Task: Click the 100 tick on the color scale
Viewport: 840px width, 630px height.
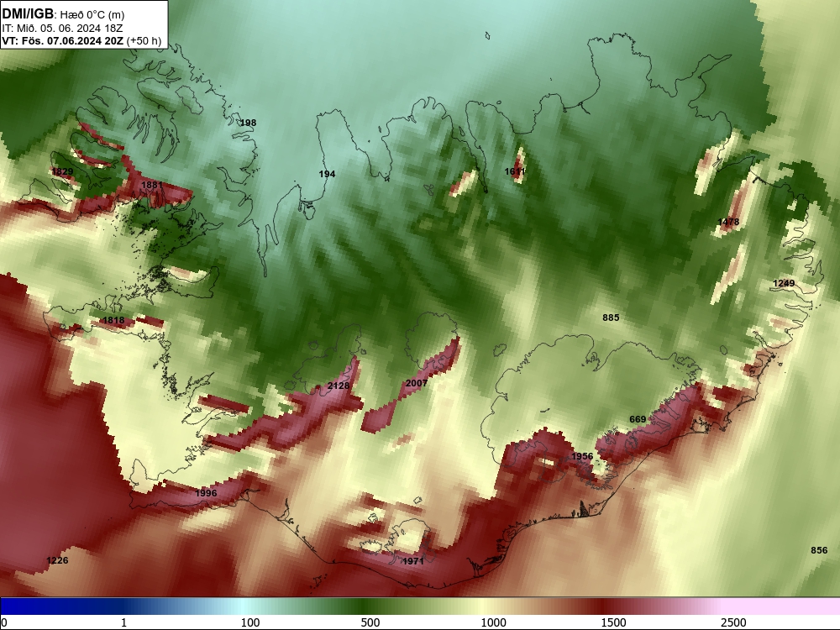Action: pyautogui.click(x=250, y=622)
